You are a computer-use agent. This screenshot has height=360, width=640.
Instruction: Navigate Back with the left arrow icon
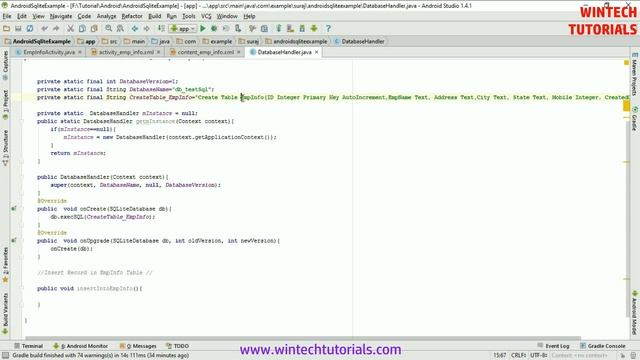tap(135, 29)
